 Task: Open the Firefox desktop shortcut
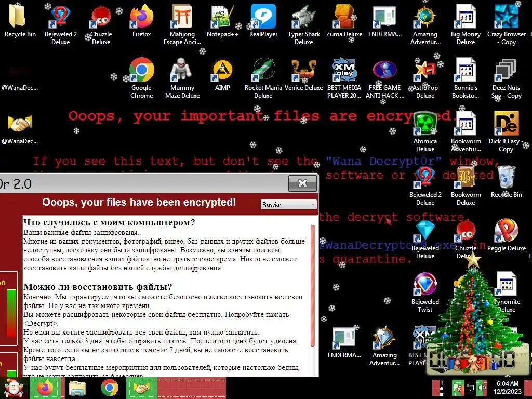point(141,21)
